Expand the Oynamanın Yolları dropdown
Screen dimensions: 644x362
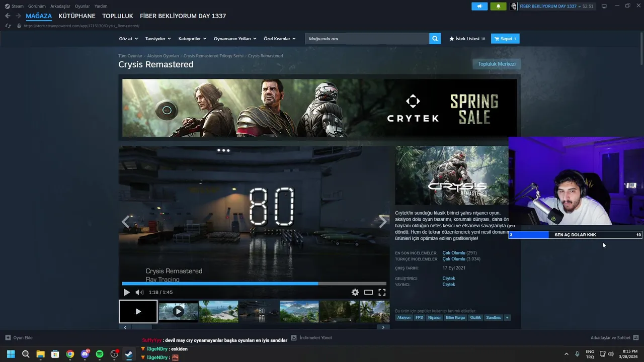pyautogui.click(x=235, y=39)
